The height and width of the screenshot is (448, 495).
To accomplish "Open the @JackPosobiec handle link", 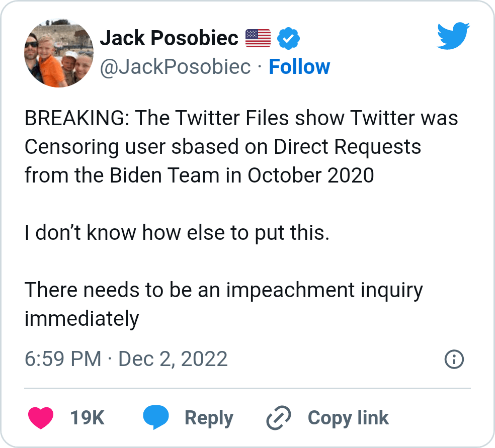I will click(x=175, y=67).
